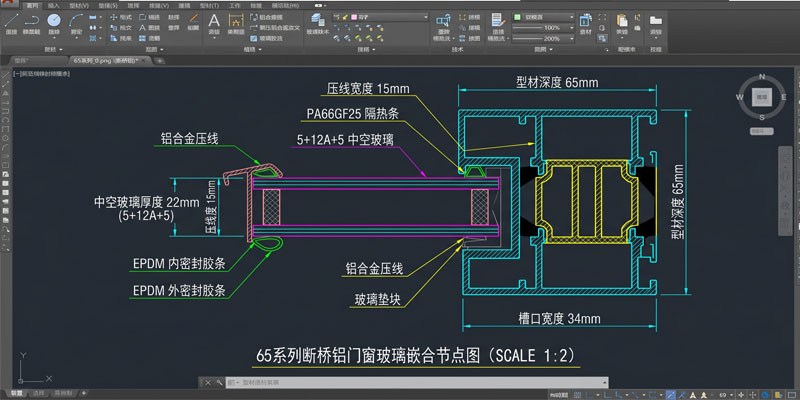Click the workspace switching gear icon in status bar
Viewport: 800px width, 400px height.
[x=741, y=394]
